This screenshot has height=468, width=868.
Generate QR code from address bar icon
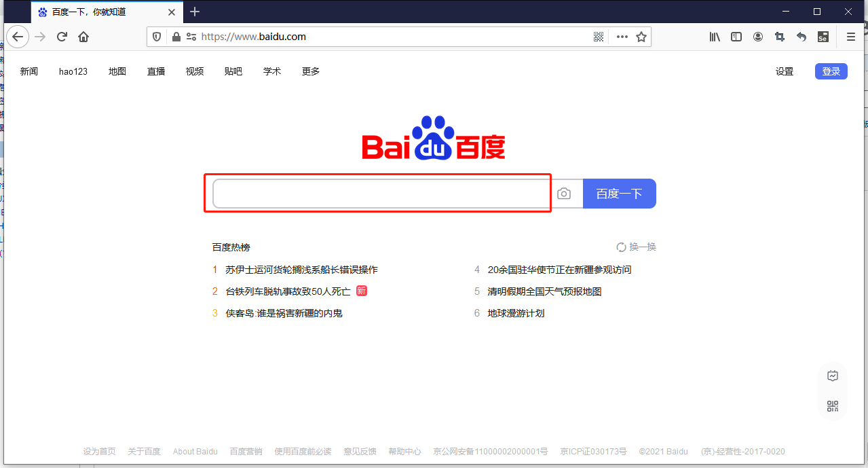click(599, 37)
